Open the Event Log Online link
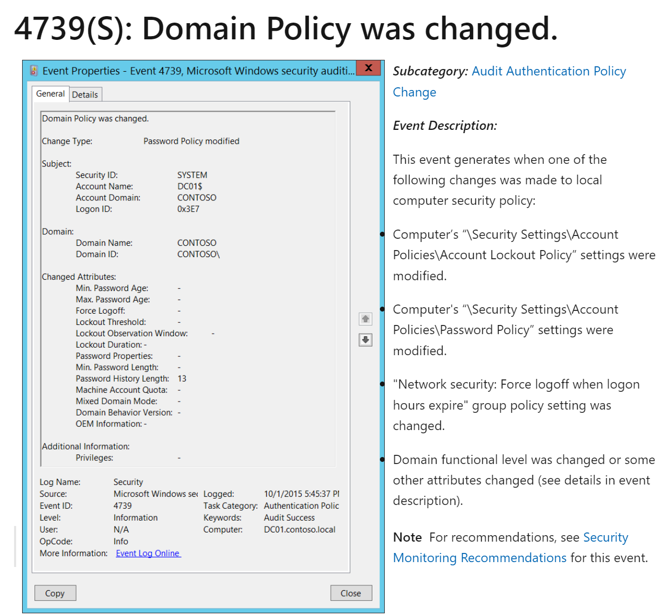 (x=148, y=553)
